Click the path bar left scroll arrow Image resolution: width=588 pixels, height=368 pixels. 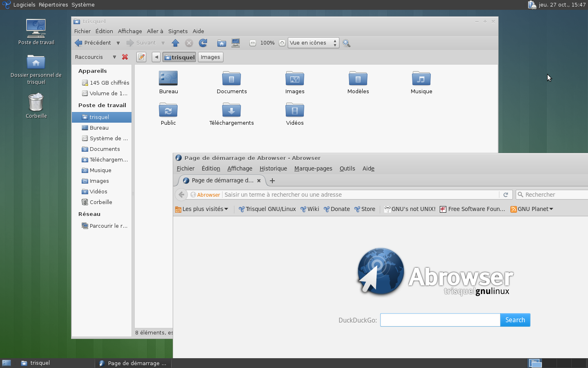click(156, 57)
